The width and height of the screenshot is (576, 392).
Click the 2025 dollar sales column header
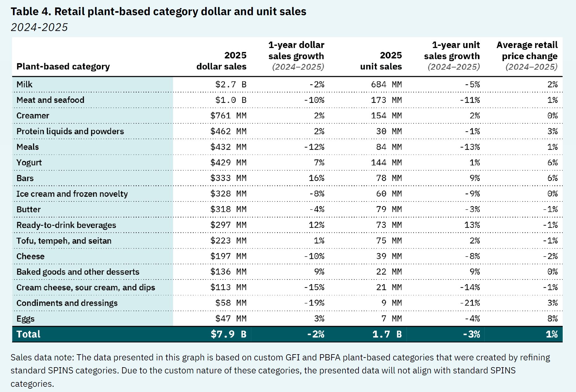[221, 61]
